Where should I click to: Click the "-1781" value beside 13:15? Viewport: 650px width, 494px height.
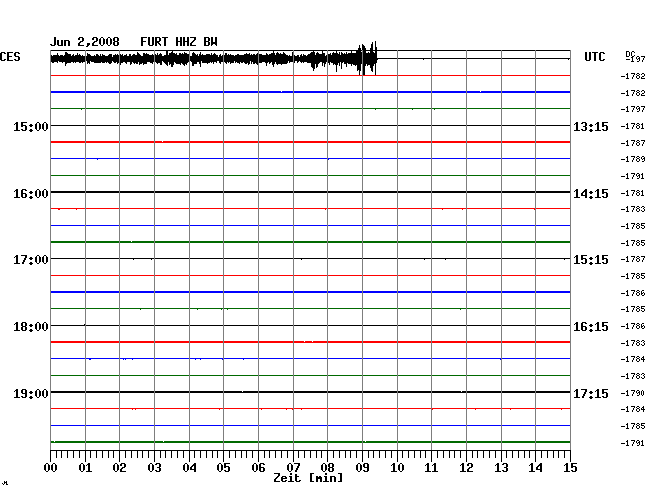633,126
